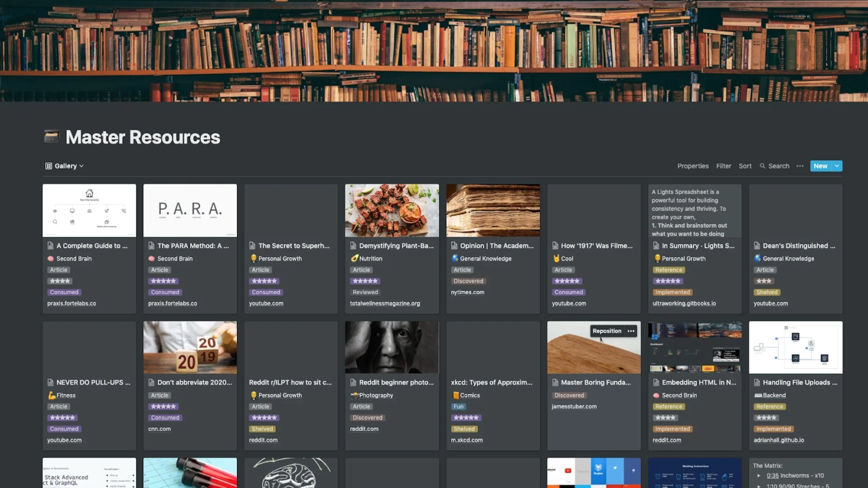Click the Fitness flexed-arm icon
This screenshot has width=868, height=488.
52,395
